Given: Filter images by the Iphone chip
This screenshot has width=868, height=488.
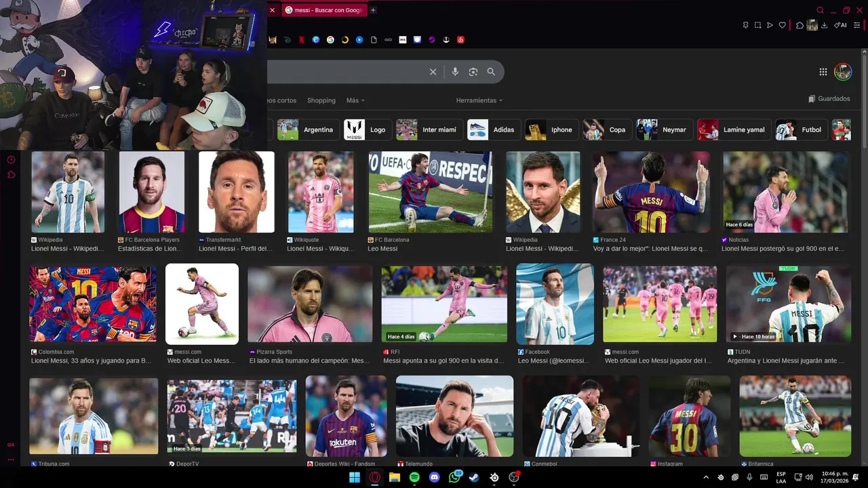Looking at the screenshot, I should (x=551, y=129).
